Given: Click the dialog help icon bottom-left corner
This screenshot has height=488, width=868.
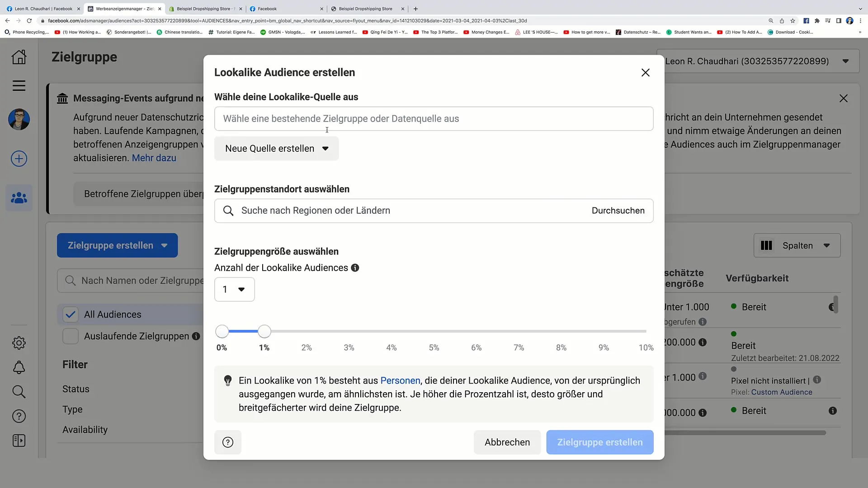Looking at the screenshot, I should tap(228, 442).
